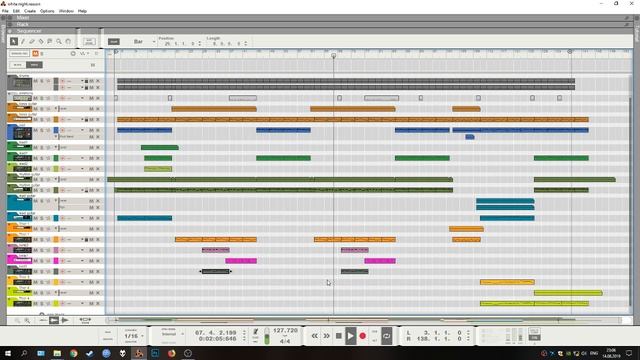Image resolution: width=640 pixels, height=360 pixels.
Task: Click the Reason icon in taskbar
Action: (139, 353)
